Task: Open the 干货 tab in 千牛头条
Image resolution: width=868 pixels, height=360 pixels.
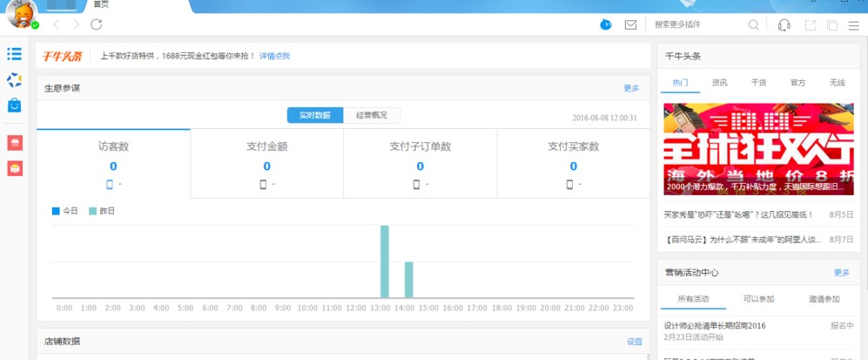Action: pyautogui.click(x=758, y=83)
